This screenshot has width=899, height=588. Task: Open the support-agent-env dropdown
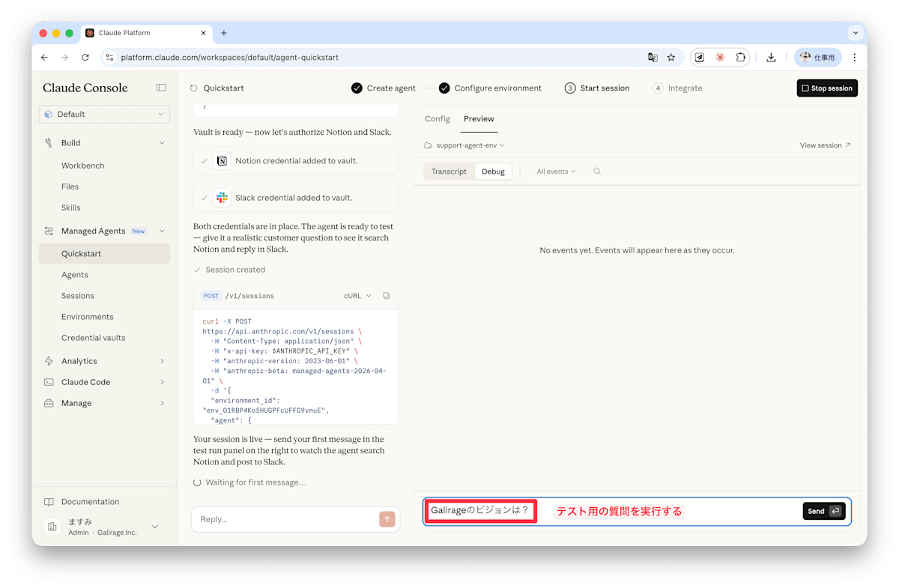464,145
